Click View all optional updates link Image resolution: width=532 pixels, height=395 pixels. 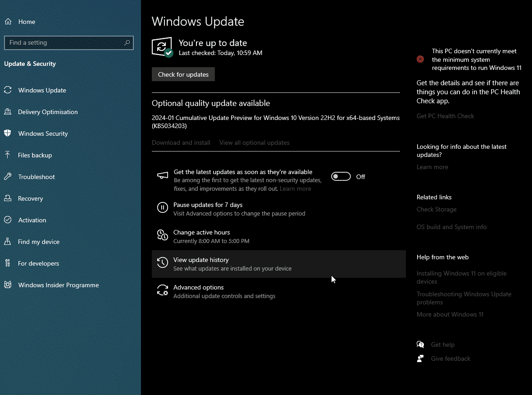[254, 142]
